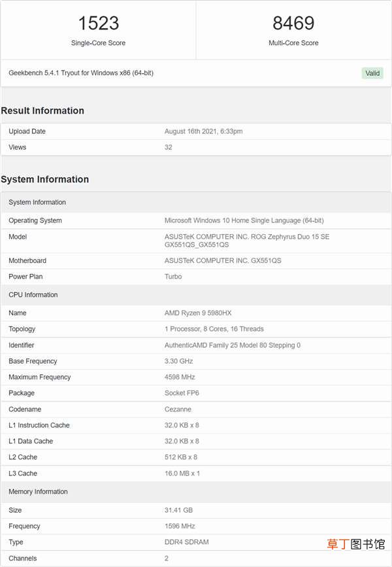This screenshot has height=567, width=392.
Task: Click the AuthenticAMD Family 25 identifier value
Action: coord(233,345)
